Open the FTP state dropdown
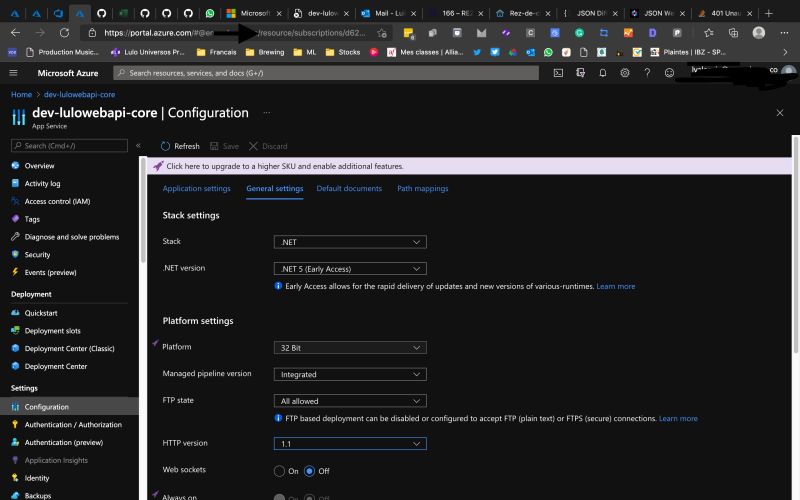 point(350,401)
